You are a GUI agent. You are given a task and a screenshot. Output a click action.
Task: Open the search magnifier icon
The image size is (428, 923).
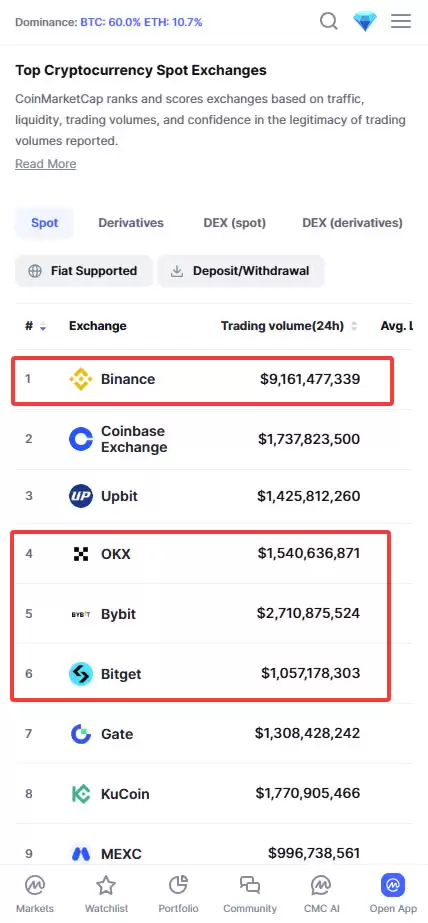point(329,22)
